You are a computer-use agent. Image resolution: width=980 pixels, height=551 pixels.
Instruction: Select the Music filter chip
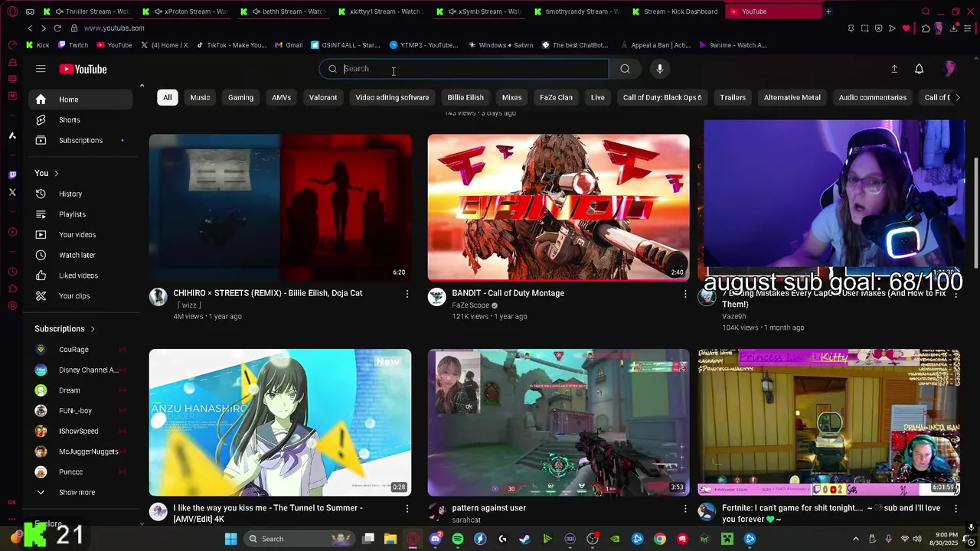[200, 97]
